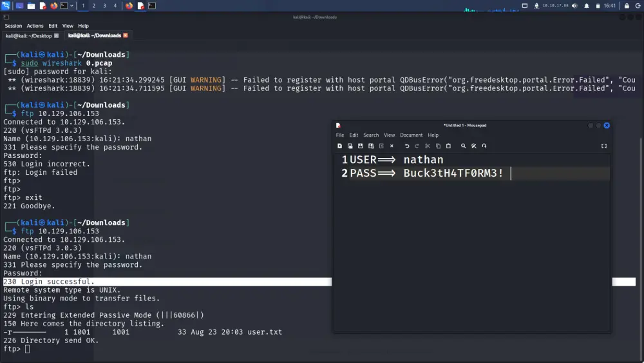Viewport: 644px width, 363px height.
Task: Open the Mousepad Document menu
Action: point(411,135)
